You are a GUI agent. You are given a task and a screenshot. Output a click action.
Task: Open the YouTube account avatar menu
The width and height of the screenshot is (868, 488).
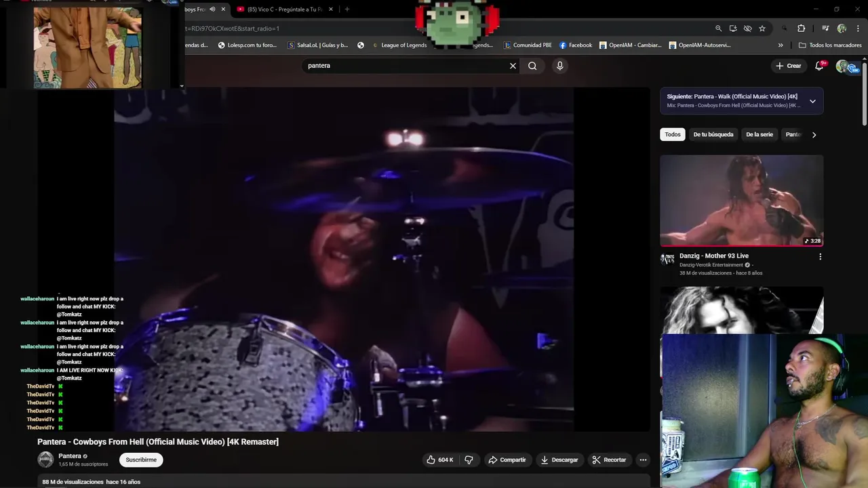coord(843,66)
